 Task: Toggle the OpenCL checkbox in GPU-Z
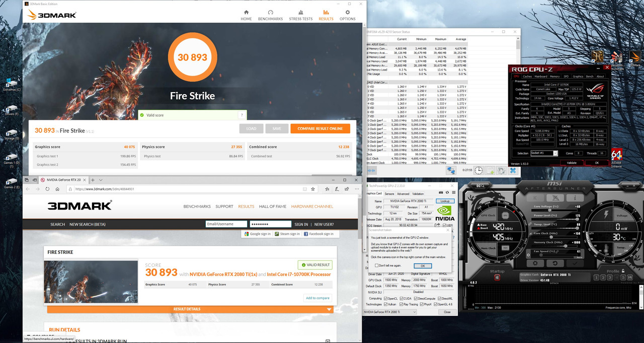point(385,298)
